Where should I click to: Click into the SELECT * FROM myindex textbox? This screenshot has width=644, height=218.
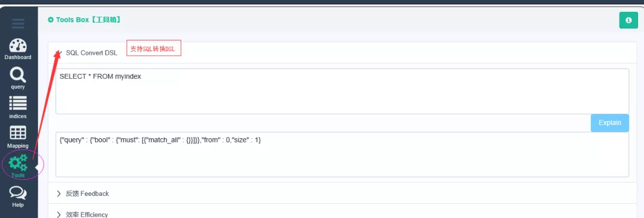click(x=342, y=91)
